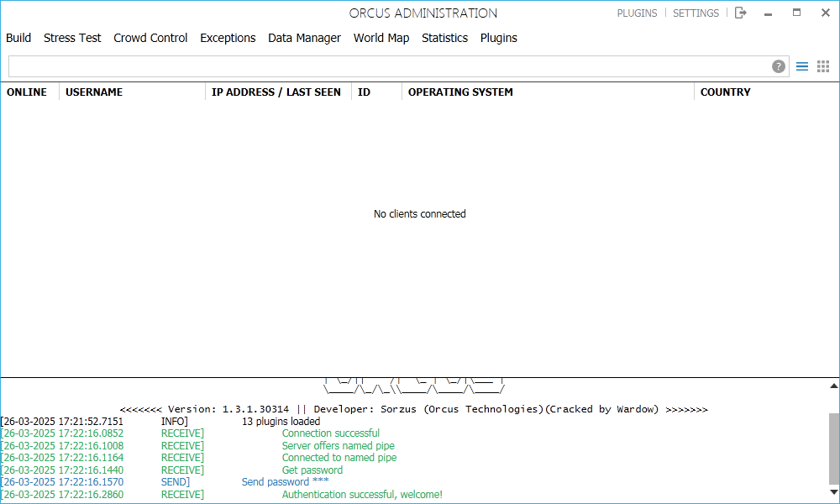
Task: Select the Data Manager menu
Action: point(304,38)
